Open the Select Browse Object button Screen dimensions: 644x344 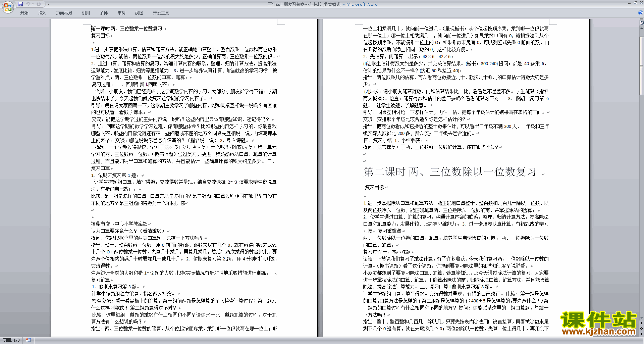(x=642, y=328)
